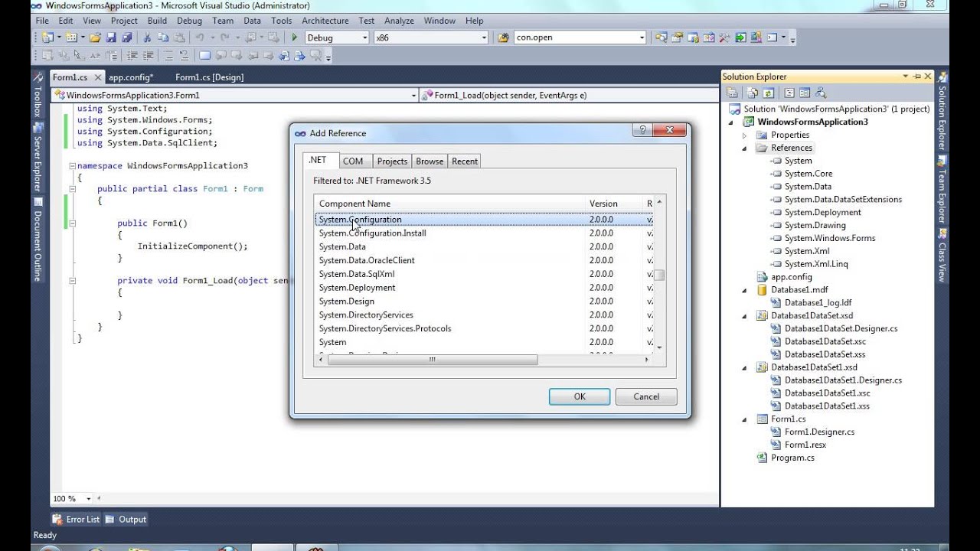Open the Build menu
Viewport: 980px width, 551px height.
pyautogui.click(x=157, y=21)
